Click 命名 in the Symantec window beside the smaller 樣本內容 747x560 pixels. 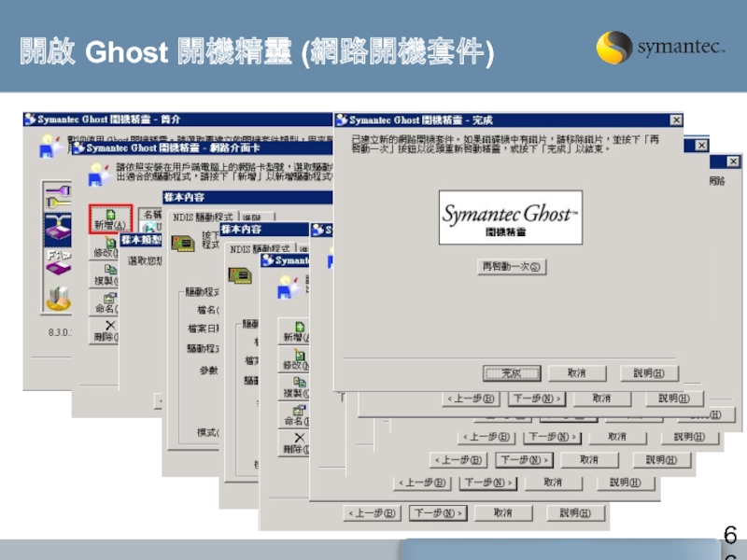tap(294, 415)
